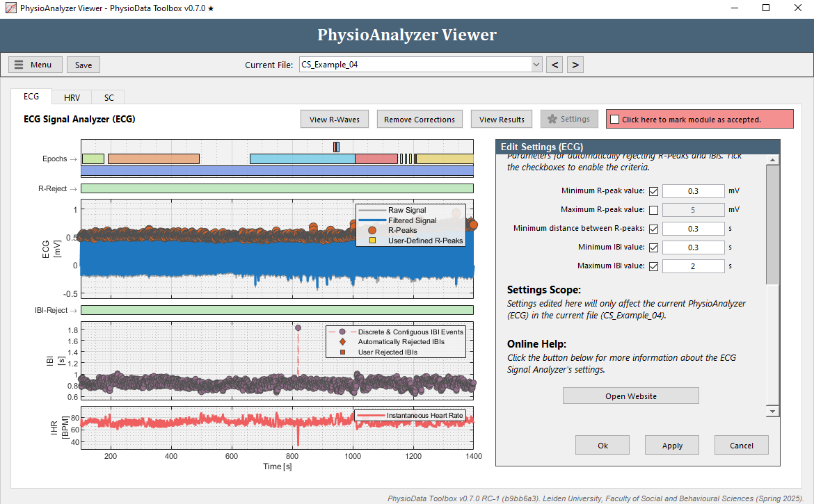
Task: Select the yellow epoch block
Action: [x=445, y=158]
